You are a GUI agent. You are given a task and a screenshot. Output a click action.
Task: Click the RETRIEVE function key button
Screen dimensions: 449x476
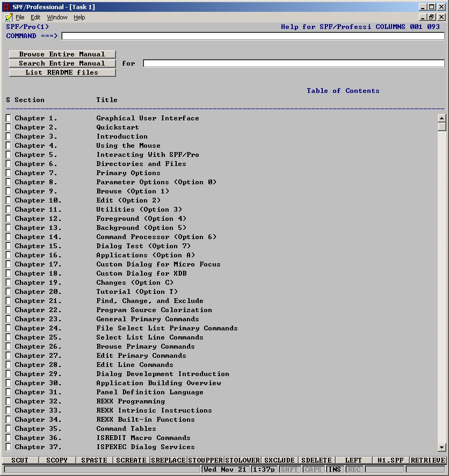coord(428,460)
